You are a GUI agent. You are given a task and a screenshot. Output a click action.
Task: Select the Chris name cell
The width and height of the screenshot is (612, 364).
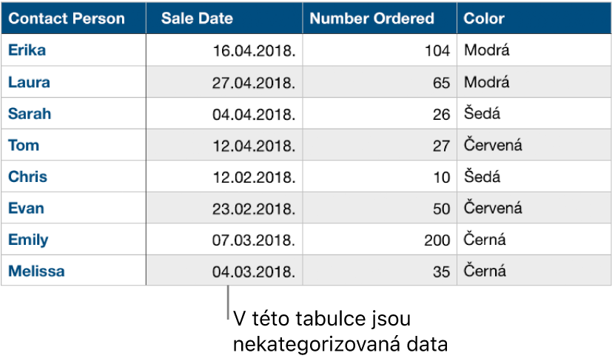pyautogui.click(x=73, y=177)
